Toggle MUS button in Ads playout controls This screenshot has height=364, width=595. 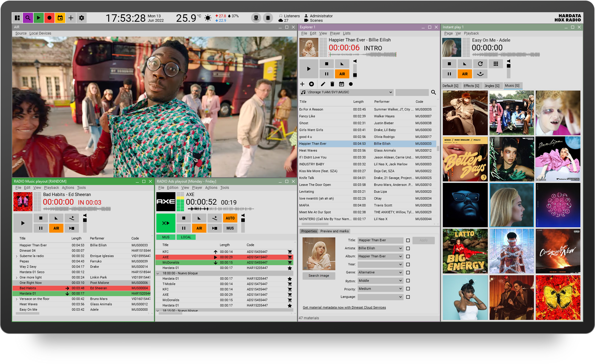point(230,228)
